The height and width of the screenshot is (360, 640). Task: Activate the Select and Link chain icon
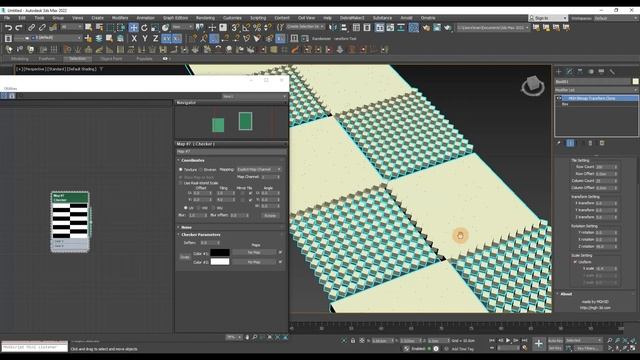(31, 28)
